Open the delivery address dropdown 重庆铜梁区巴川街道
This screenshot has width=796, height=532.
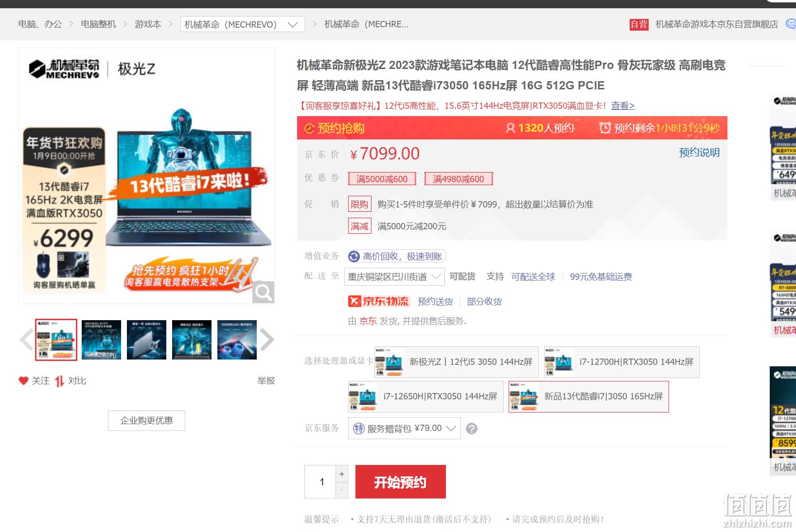(394, 276)
